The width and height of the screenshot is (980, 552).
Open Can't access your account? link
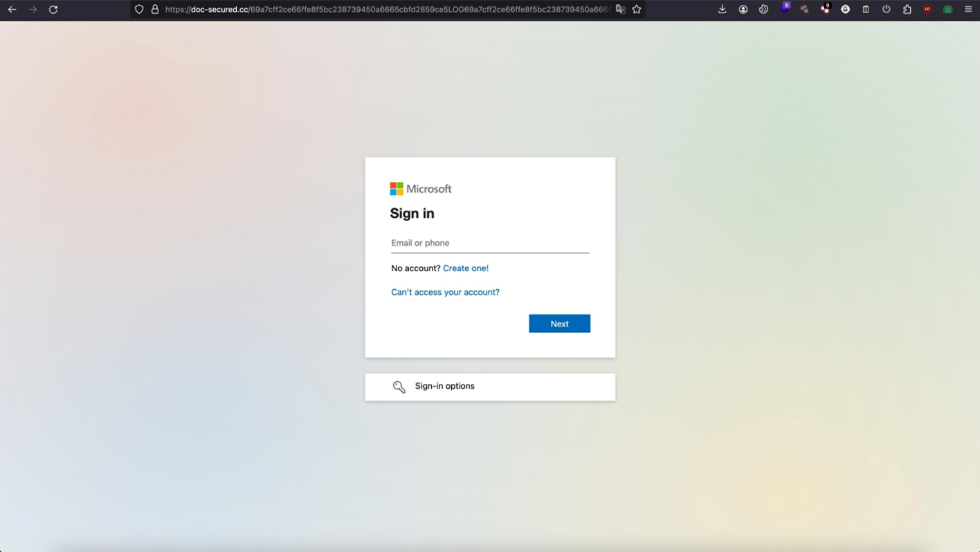coord(445,292)
